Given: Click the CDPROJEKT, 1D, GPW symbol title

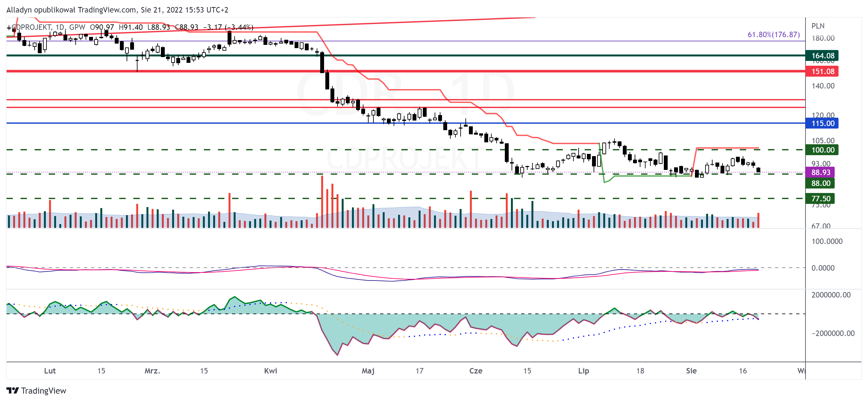Looking at the screenshot, I should pos(48,27).
